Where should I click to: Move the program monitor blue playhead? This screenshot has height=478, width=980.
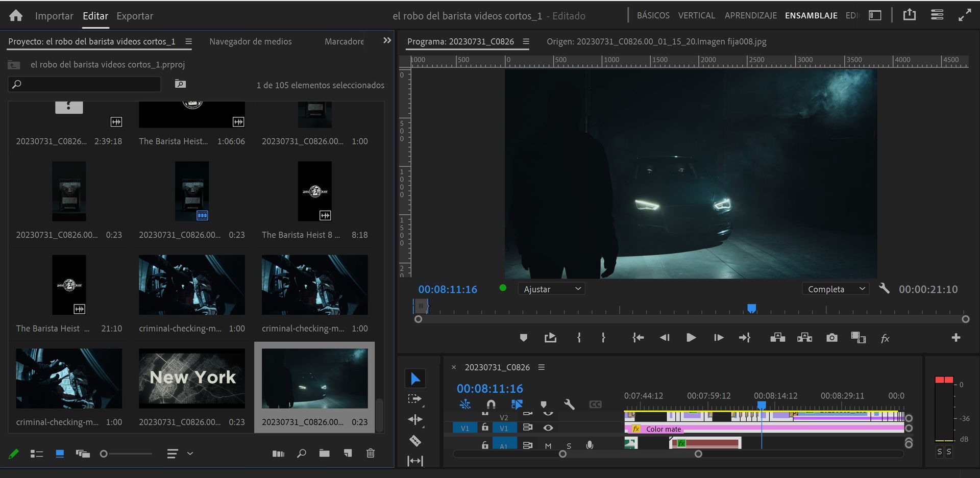click(x=751, y=308)
